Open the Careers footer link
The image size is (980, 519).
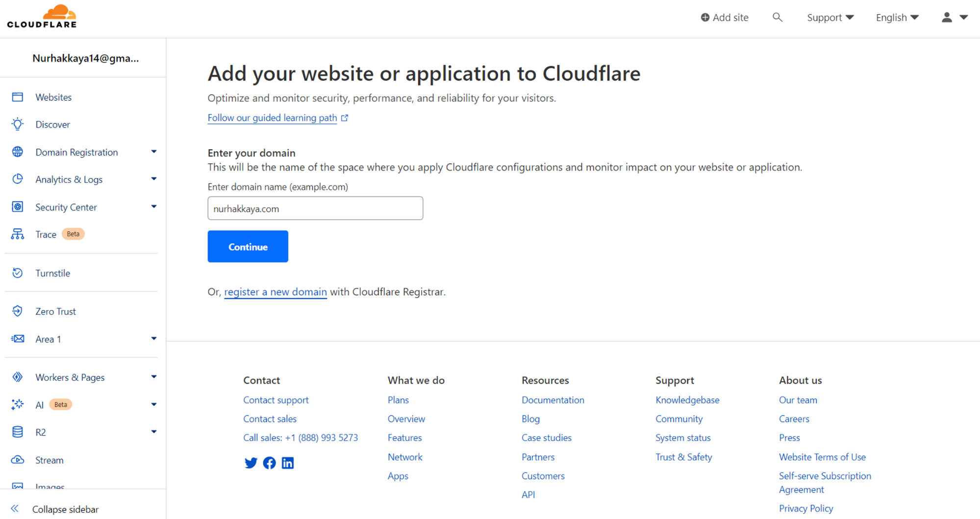(794, 419)
